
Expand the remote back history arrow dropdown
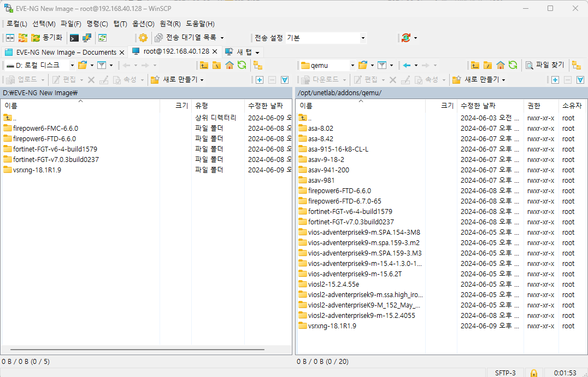pos(416,65)
